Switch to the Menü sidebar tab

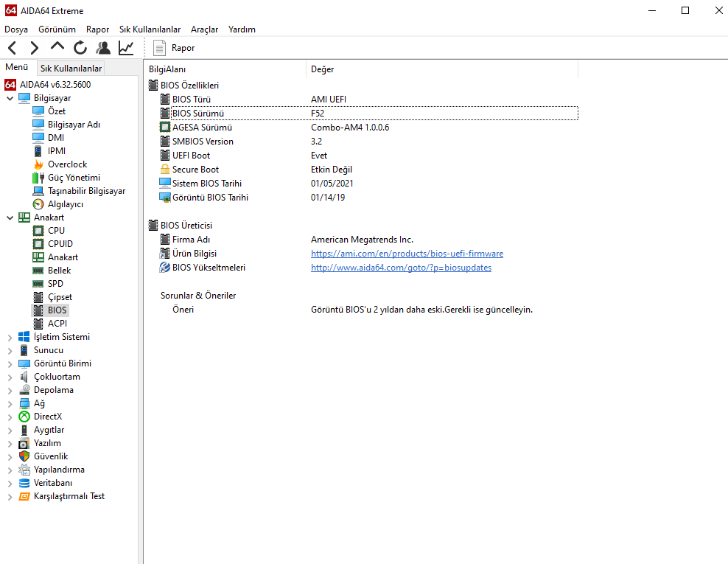point(17,67)
